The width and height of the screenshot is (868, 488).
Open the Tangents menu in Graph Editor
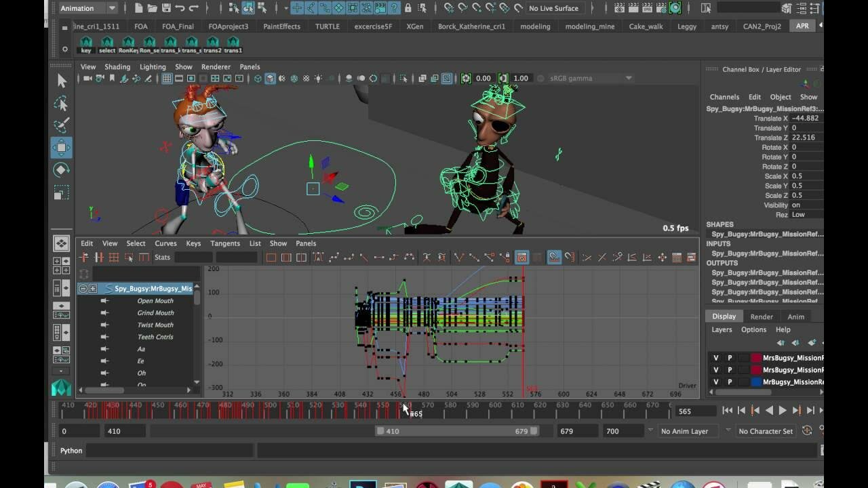pos(225,243)
